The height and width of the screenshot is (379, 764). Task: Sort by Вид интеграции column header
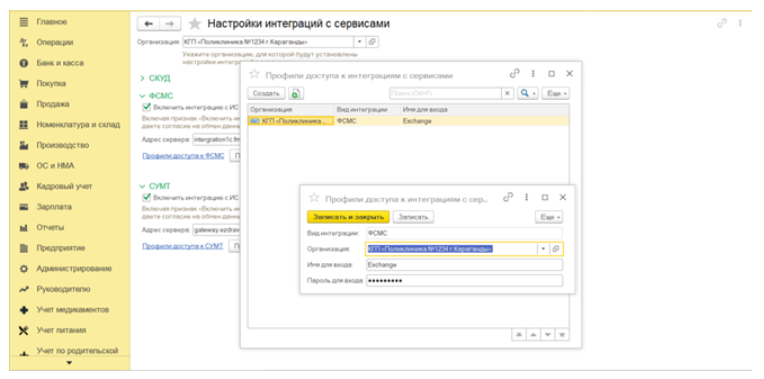(x=367, y=110)
